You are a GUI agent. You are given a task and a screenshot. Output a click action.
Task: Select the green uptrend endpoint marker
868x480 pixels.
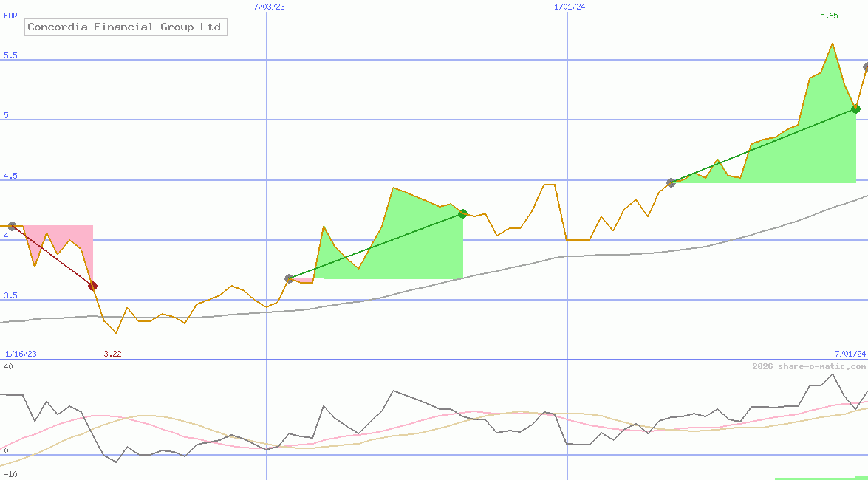(463, 214)
